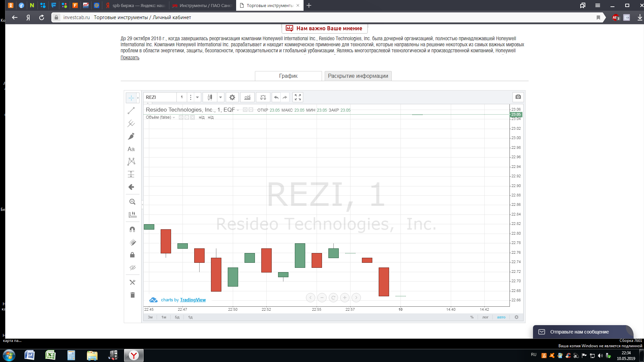644x362 pixels.
Task: Click the left arrow marker tool
Action: pos(131,187)
